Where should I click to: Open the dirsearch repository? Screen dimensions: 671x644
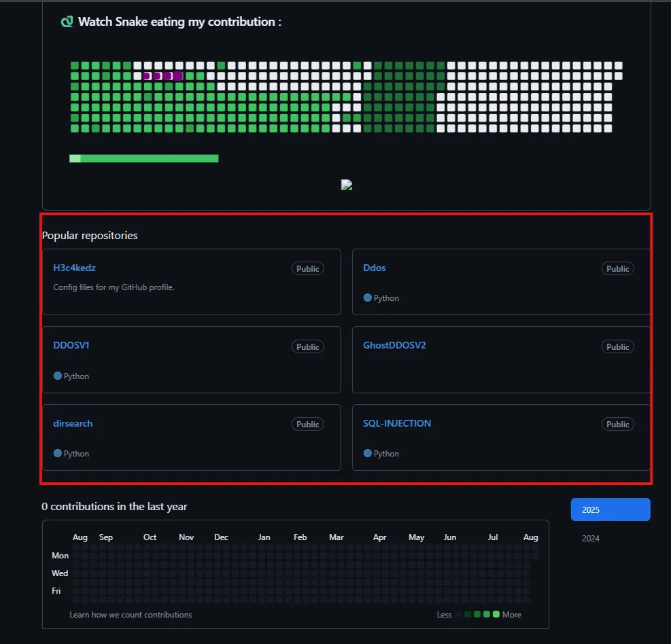[x=73, y=423]
